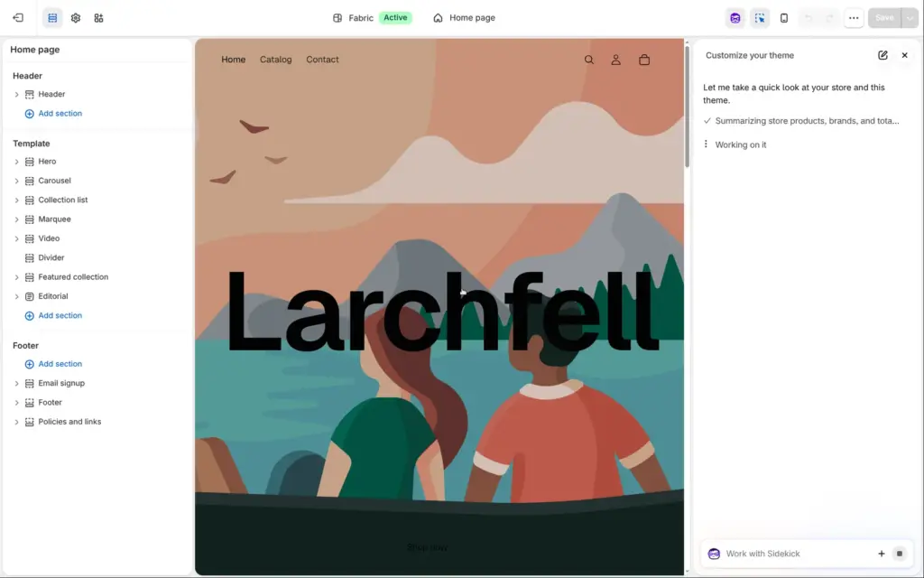Click the Larchfell hero heading in preview
This screenshot has height=578, width=924.
point(442,311)
